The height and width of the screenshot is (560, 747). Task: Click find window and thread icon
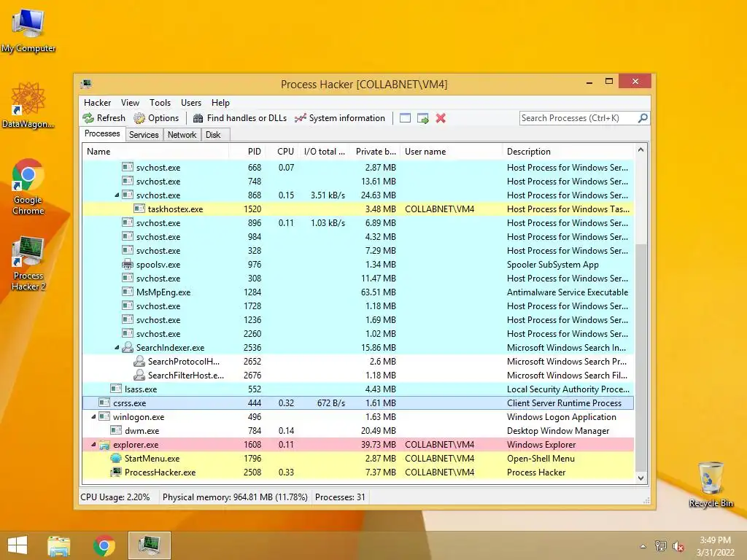click(422, 118)
